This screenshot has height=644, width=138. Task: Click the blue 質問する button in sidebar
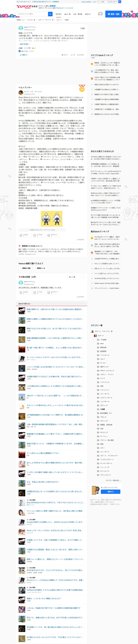point(110,492)
